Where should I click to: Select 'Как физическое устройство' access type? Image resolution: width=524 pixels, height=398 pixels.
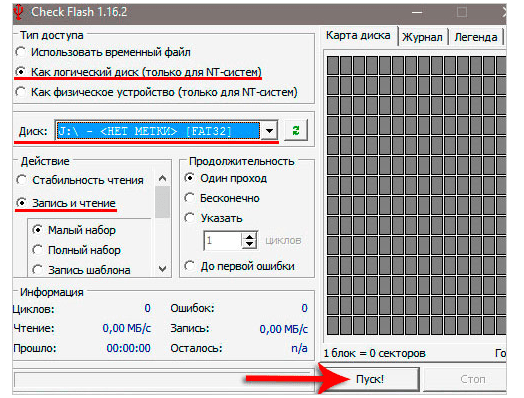click(156, 92)
